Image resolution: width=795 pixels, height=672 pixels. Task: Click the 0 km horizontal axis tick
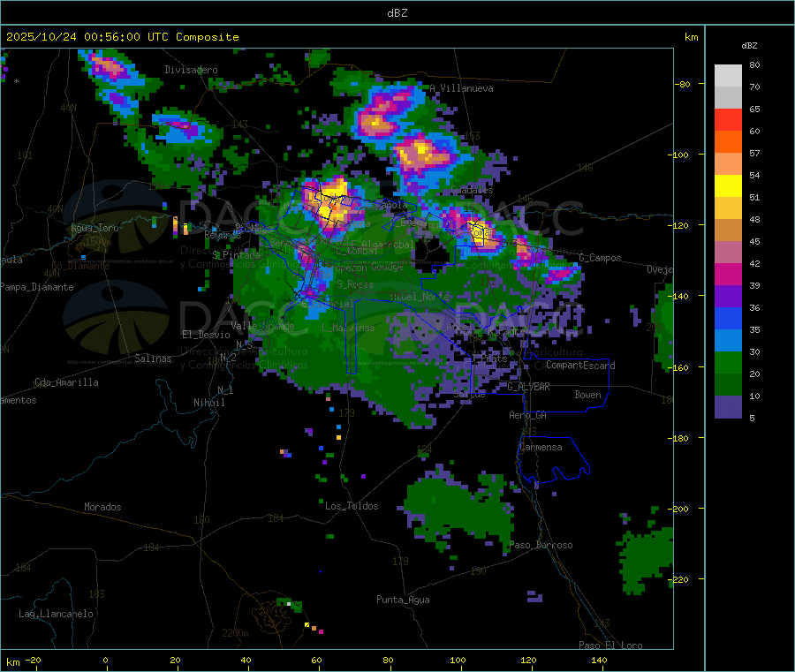pos(105,660)
